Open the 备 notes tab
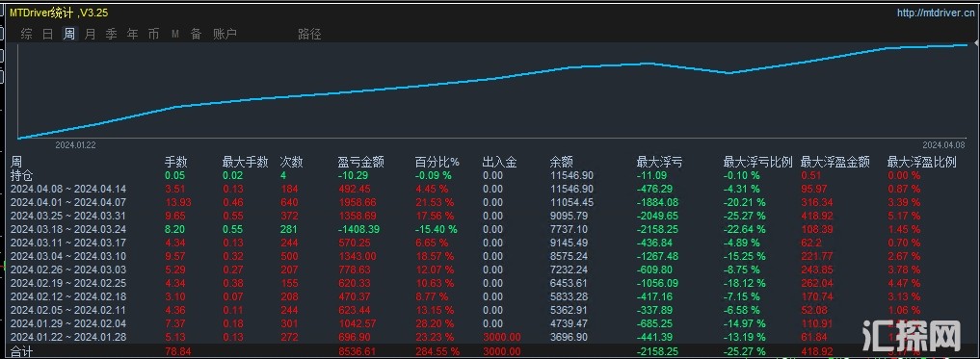The width and height of the screenshot is (980, 359). click(197, 34)
